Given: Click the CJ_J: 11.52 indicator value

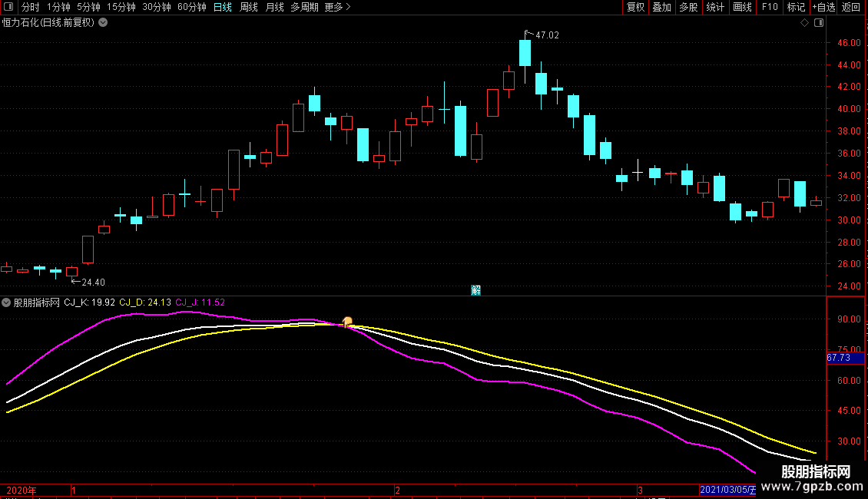Looking at the screenshot, I should (200, 302).
